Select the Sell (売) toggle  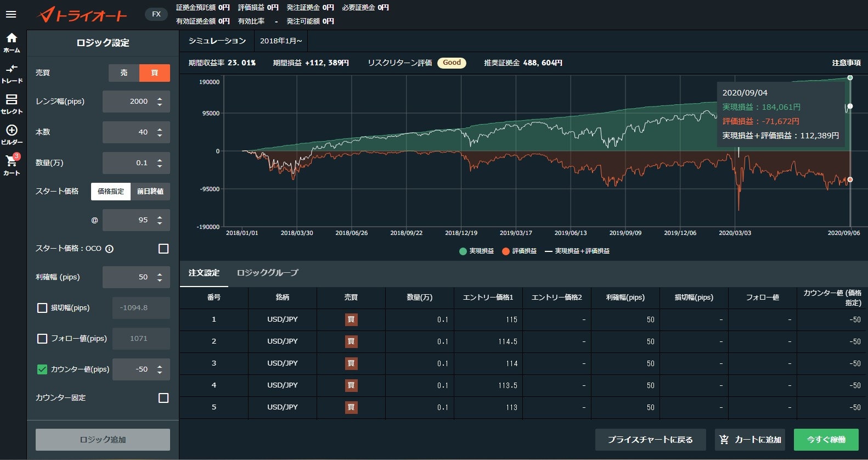[124, 73]
